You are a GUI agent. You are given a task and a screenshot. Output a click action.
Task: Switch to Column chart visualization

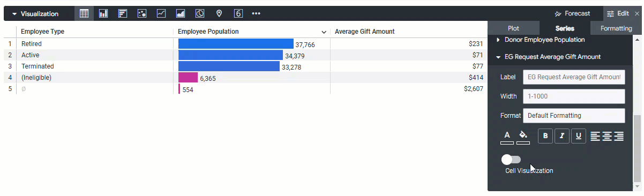(x=103, y=13)
